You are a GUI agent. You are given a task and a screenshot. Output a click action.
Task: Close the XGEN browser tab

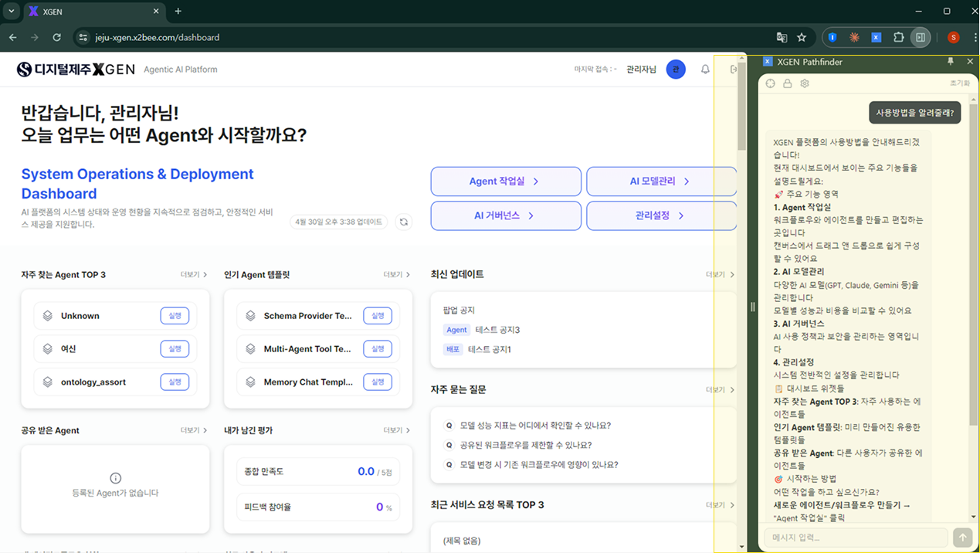pos(157,12)
